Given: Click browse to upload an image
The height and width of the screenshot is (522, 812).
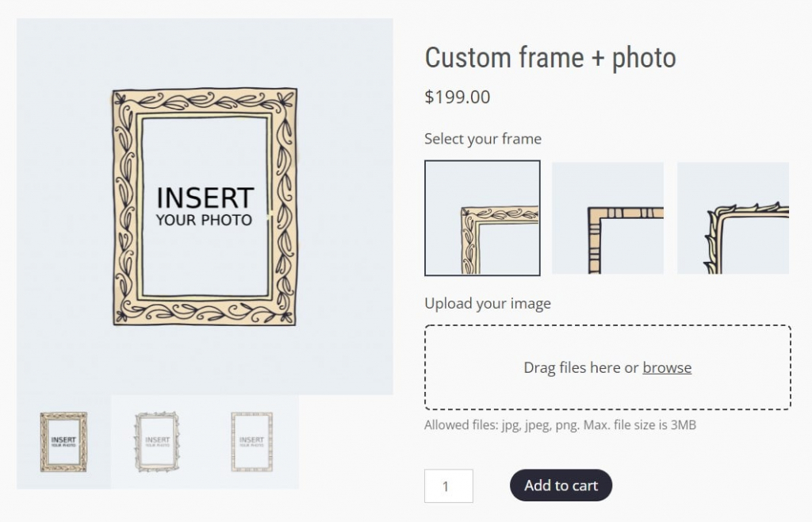Looking at the screenshot, I should [x=667, y=367].
